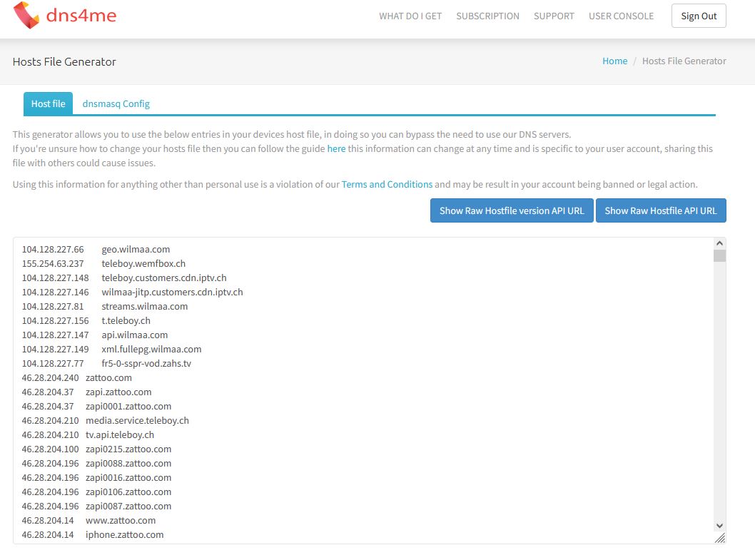Click the fr5-0-sspr-vod.zahs.tv entry
Image resolution: width=755 pixels, height=560 pixels.
click(146, 364)
